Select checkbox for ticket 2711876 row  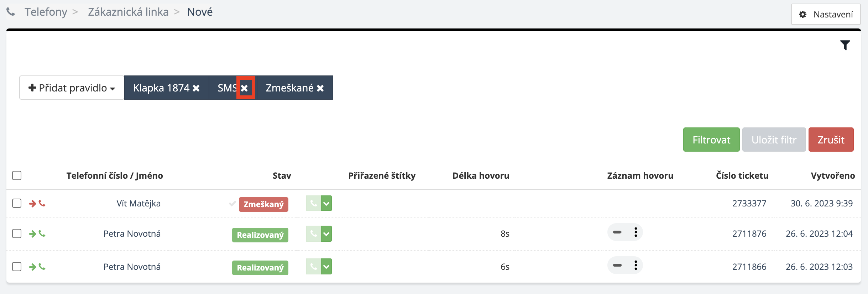(x=17, y=233)
